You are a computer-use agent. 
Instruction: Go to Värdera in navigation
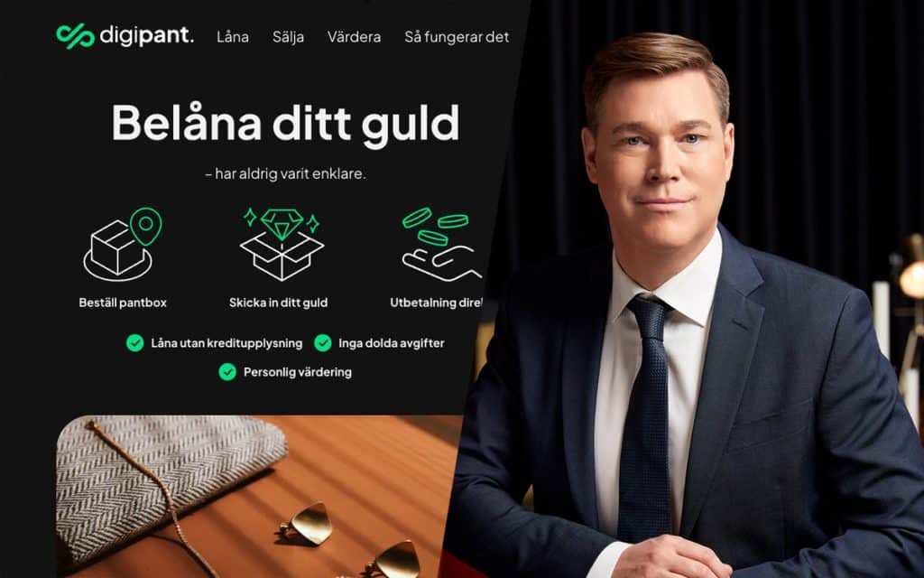[x=354, y=36]
